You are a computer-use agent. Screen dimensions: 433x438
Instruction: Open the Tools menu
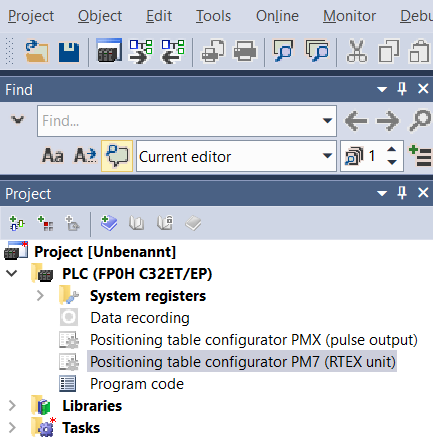(x=213, y=16)
